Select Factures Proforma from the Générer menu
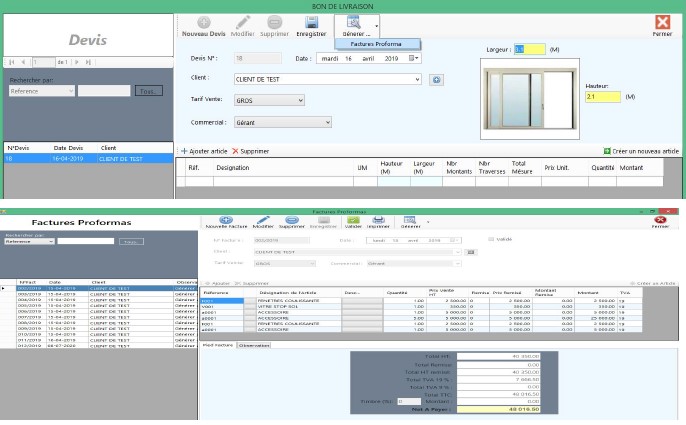The image size is (686, 425). point(375,44)
